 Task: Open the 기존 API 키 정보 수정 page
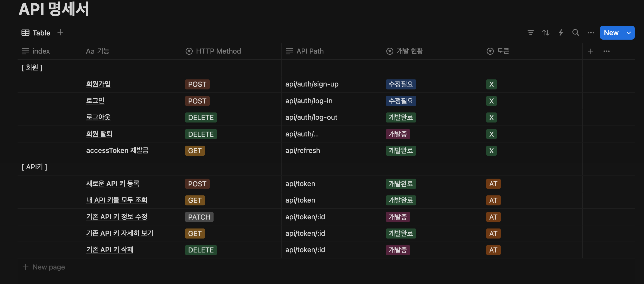[117, 217]
